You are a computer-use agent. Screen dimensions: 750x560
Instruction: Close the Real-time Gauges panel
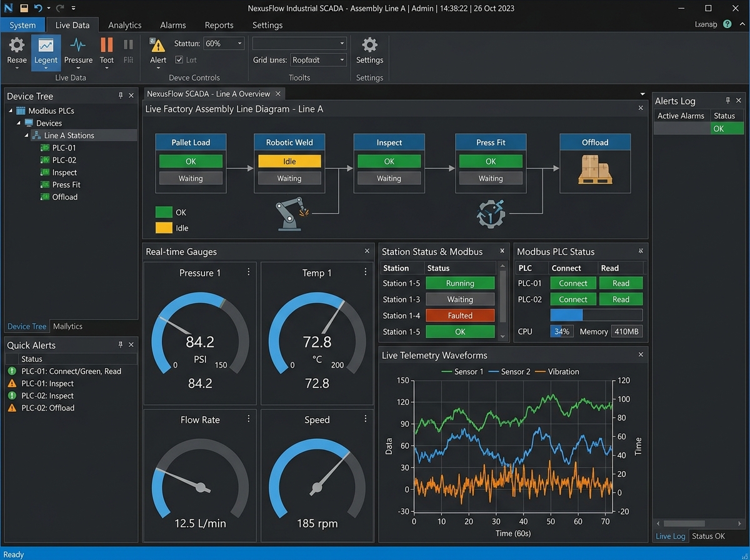tap(367, 251)
